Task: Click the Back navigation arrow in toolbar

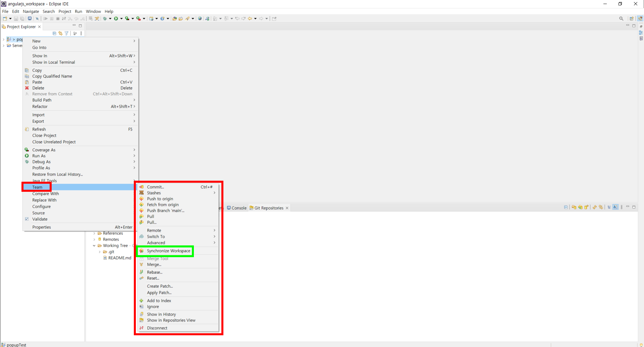Action: pyautogui.click(x=250, y=18)
